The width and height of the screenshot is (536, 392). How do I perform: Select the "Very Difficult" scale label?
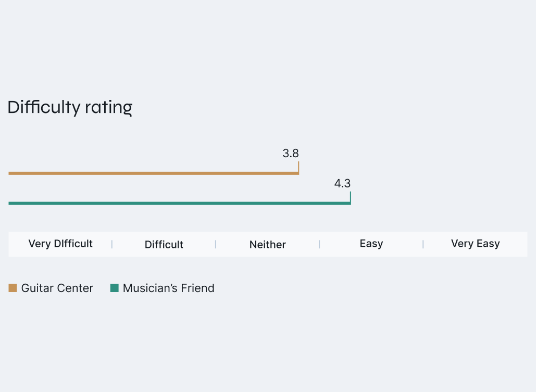[x=60, y=244]
